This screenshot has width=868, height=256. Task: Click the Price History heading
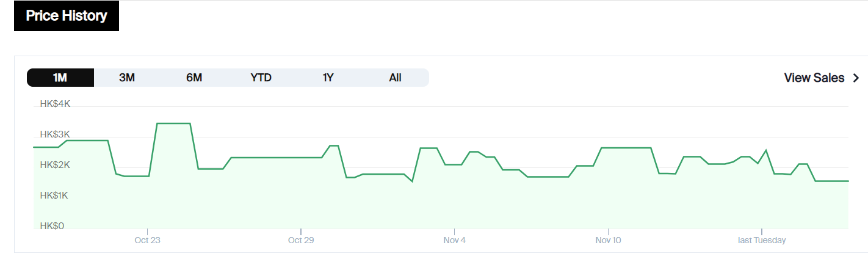pyautogui.click(x=67, y=16)
